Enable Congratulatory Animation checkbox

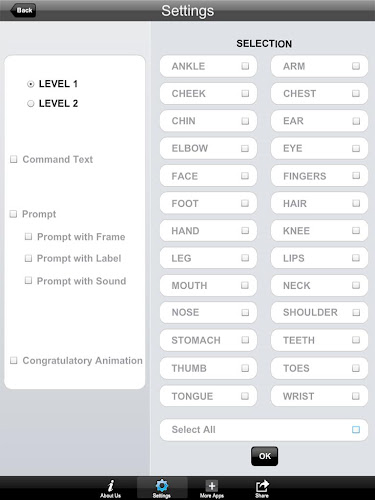(x=14, y=360)
